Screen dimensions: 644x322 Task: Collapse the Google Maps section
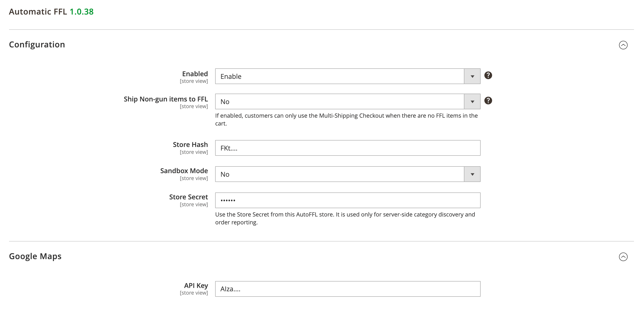click(x=623, y=257)
